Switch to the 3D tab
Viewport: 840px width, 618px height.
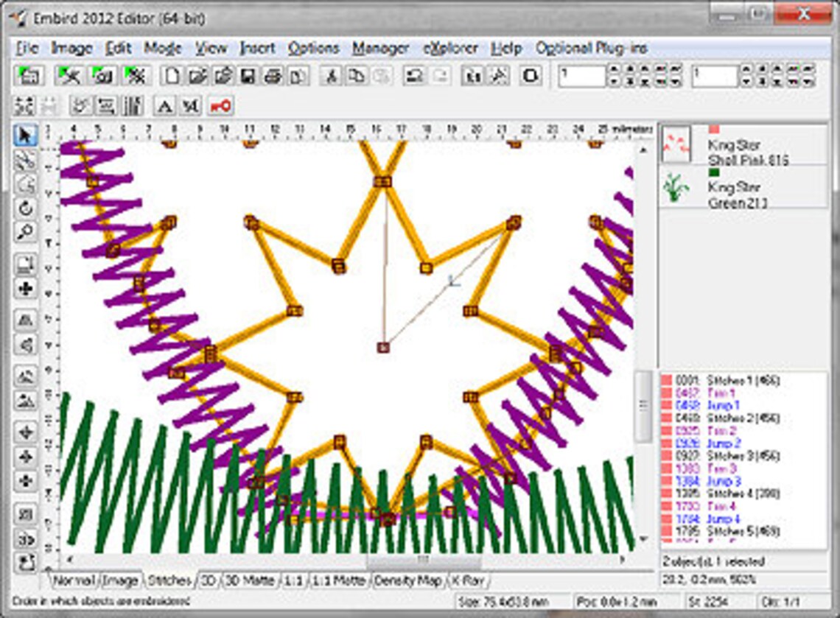point(209,580)
